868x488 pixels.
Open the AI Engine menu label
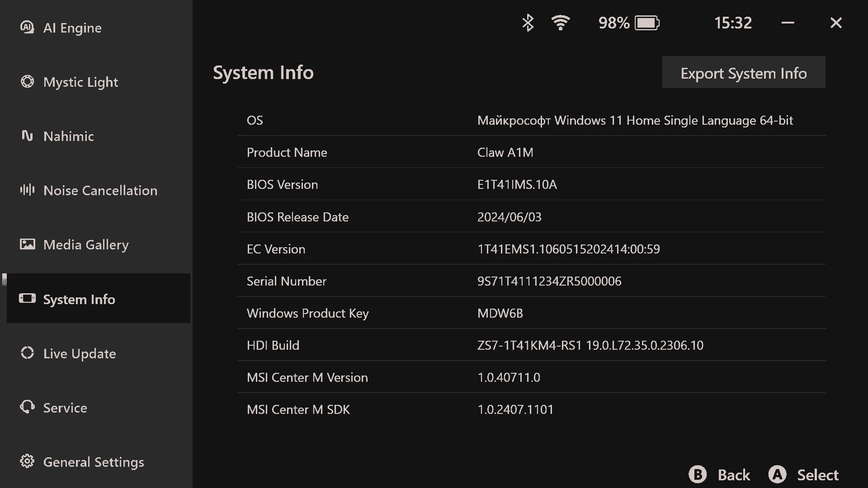pyautogui.click(x=72, y=28)
